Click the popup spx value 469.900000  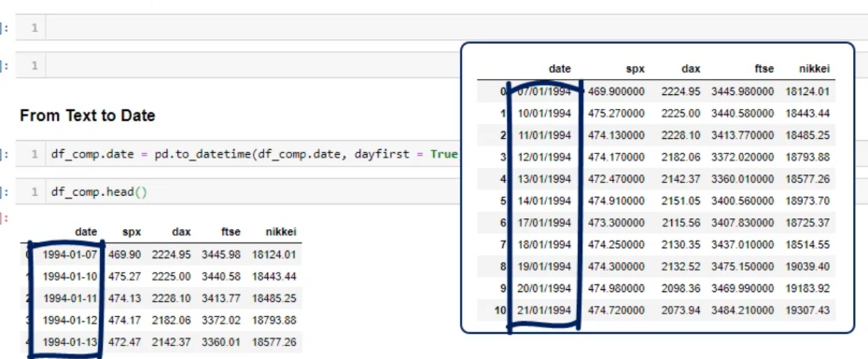(616, 91)
